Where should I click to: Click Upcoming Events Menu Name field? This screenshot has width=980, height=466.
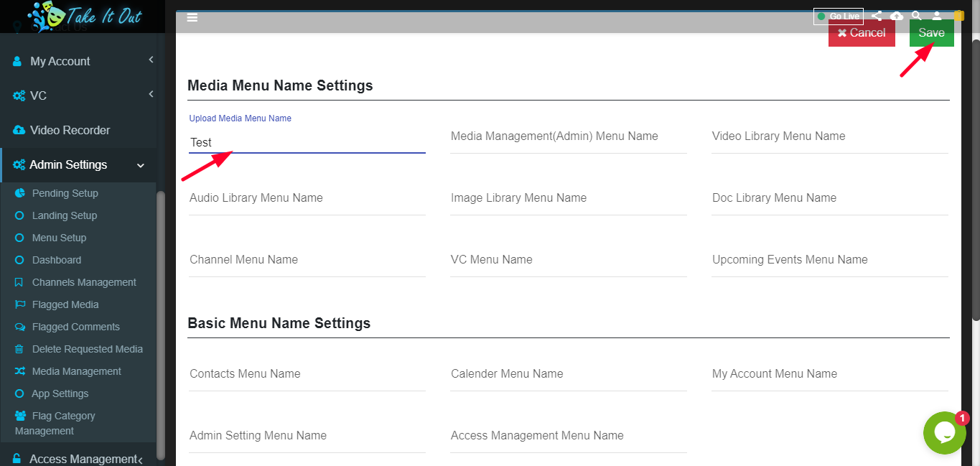coord(830,260)
